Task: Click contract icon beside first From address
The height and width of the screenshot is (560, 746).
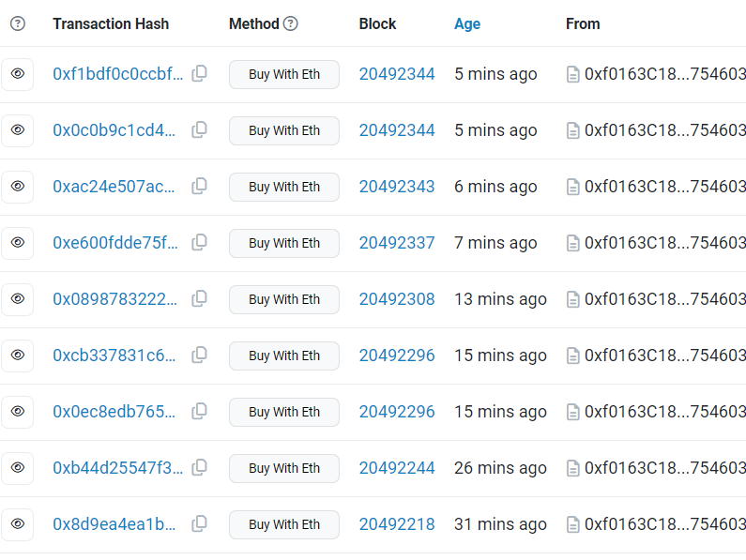Action: [573, 74]
